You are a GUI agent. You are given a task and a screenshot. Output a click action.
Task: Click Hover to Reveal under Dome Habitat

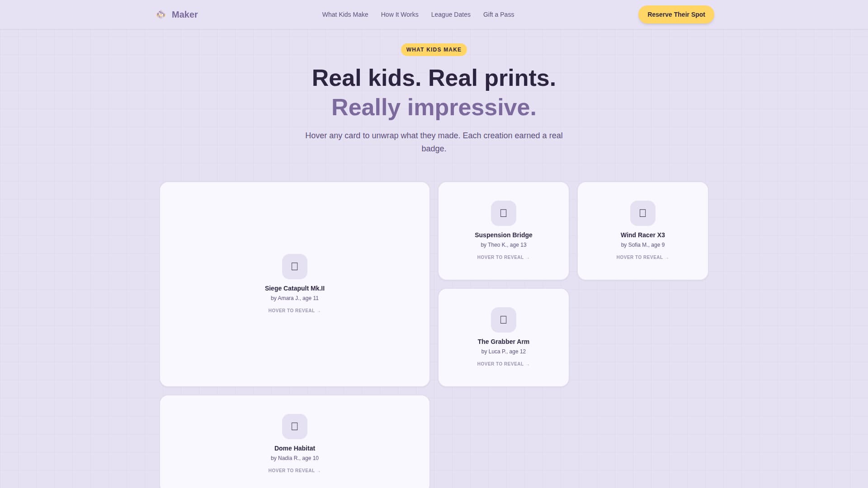[x=295, y=471]
